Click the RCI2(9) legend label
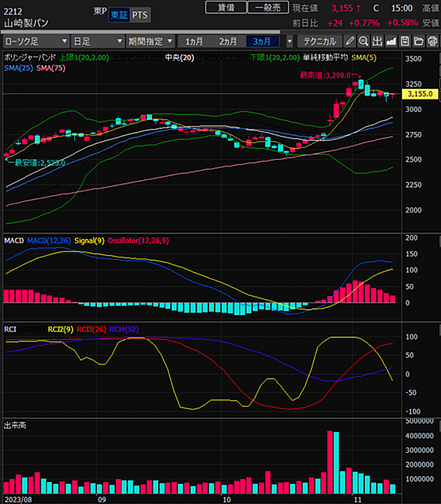The width and height of the screenshot is (441, 504). (x=60, y=329)
